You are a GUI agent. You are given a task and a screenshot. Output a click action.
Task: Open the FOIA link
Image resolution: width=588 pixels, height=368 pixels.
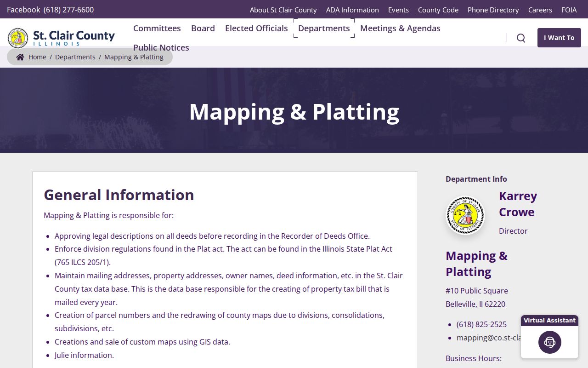569,10
